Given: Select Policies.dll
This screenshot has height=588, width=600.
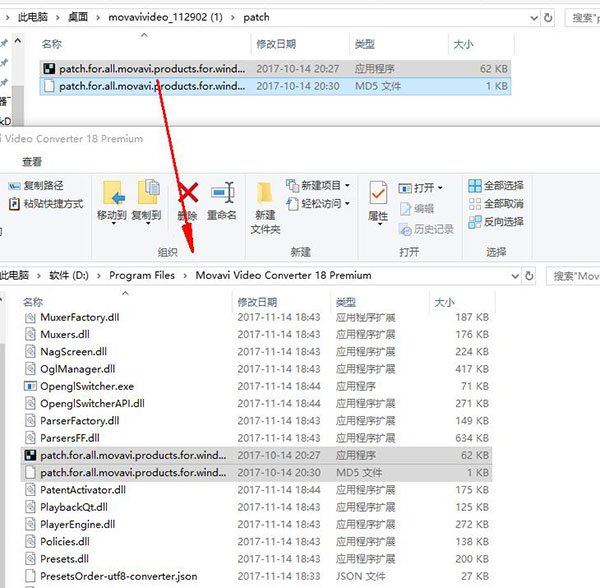Looking at the screenshot, I should click(256, 542).
